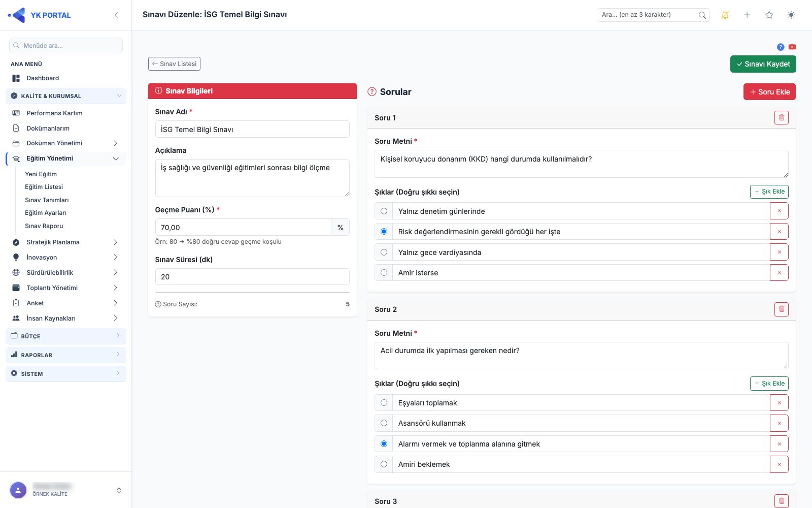Viewport: 812px width, 508px height.
Task: Click the YK PORTAL logo
Action: [x=40, y=15]
